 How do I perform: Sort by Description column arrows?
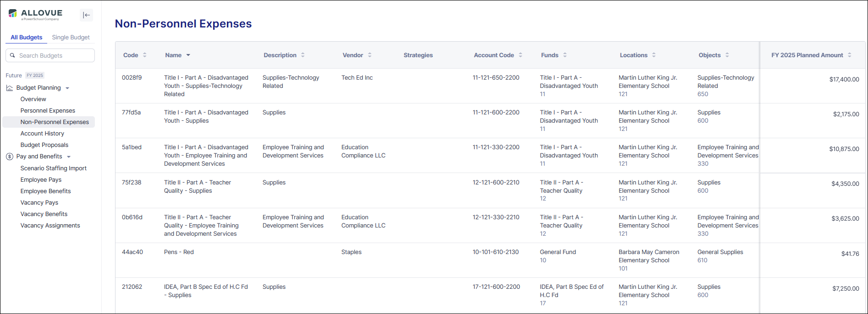click(x=303, y=55)
